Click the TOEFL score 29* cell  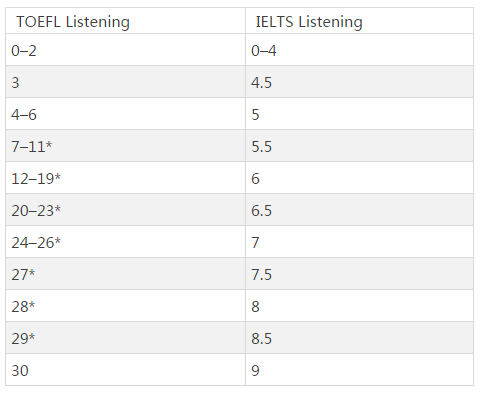[125, 338]
